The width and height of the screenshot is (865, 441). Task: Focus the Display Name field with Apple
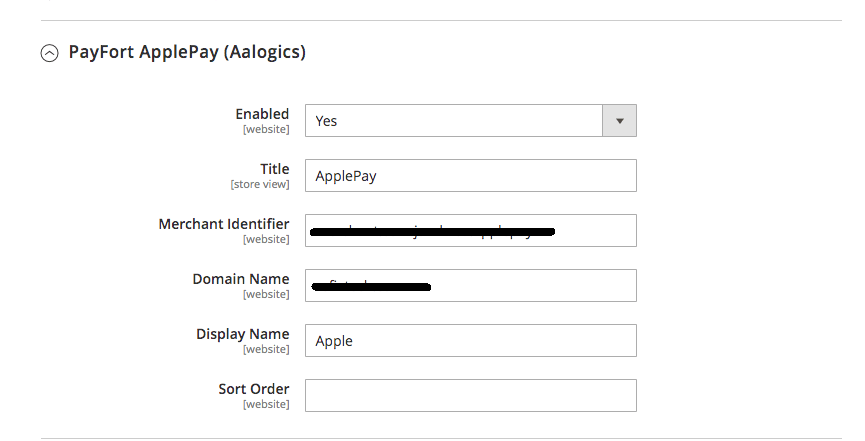(x=471, y=341)
